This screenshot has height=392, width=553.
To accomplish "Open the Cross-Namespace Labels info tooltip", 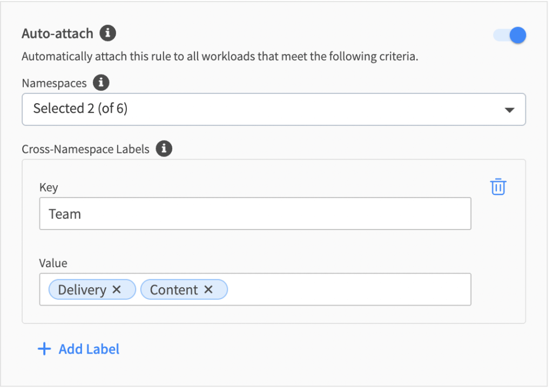I will click(164, 149).
